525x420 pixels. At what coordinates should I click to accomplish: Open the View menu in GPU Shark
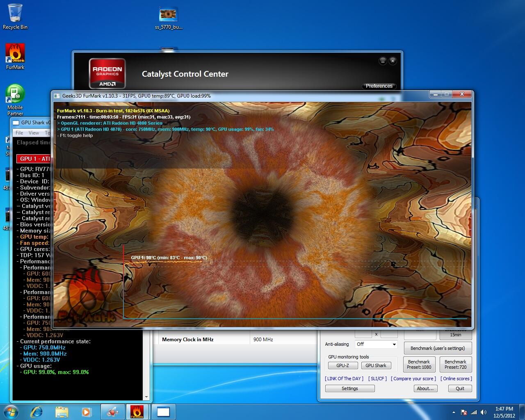[x=34, y=132]
